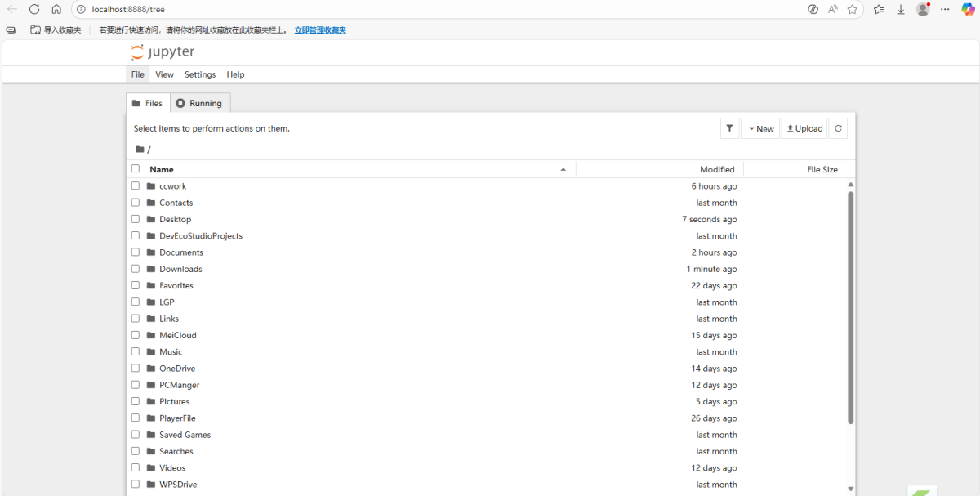The width and height of the screenshot is (980, 496).
Task: Check the WPSDrive row checkbox
Action: point(136,485)
